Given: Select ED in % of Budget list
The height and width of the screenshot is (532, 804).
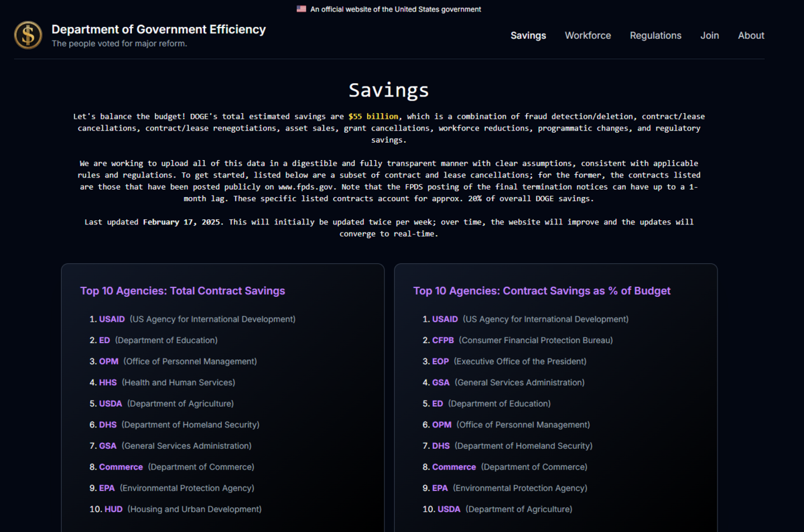Looking at the screenshot, I should 438,403.
